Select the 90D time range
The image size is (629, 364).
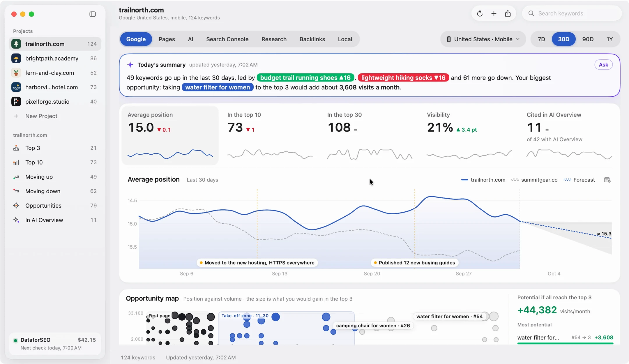click(588, 39)
